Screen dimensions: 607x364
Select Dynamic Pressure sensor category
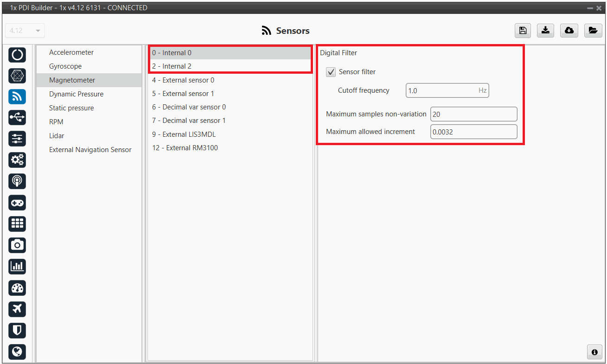pyautogui.click(x=76, y=94)
